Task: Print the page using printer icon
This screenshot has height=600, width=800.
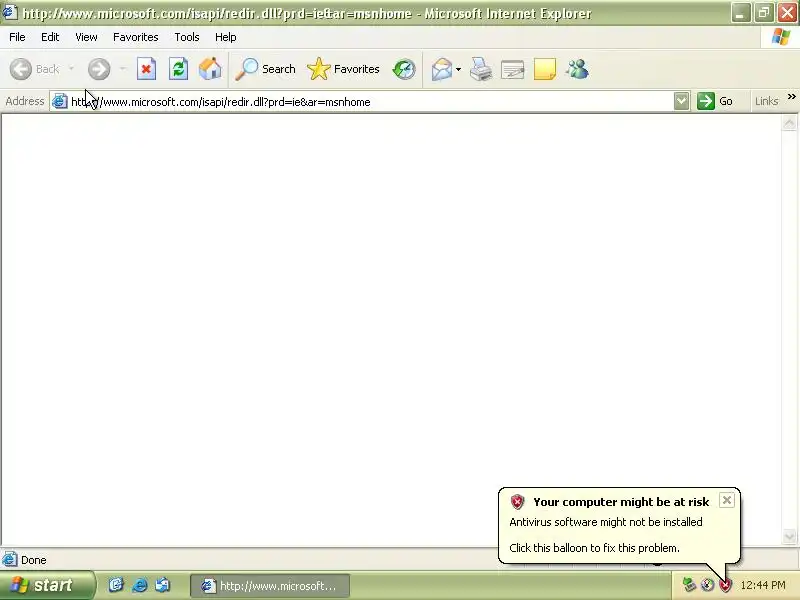Action: 481,69
